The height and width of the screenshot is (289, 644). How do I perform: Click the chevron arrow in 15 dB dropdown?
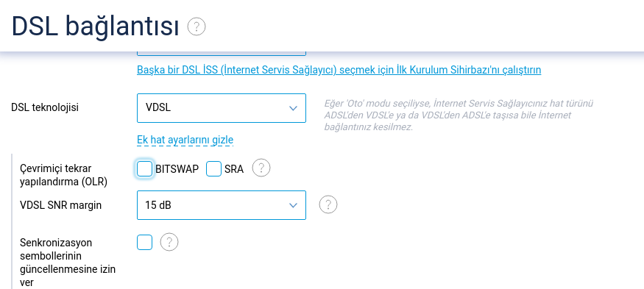click(293, 205)
